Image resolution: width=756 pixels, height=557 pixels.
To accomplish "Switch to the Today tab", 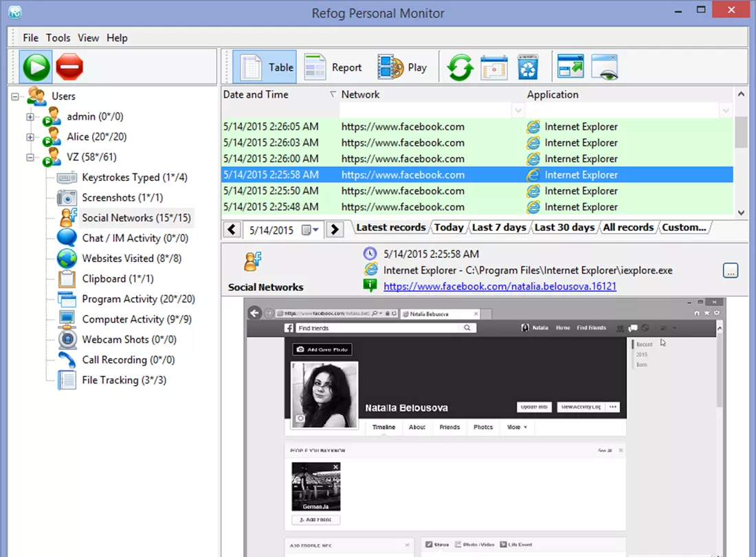I will [449, 227].
